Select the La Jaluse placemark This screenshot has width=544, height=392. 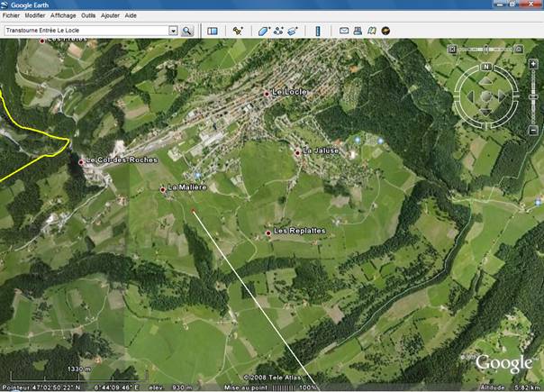pyautogui.click(x=321, y=150)
